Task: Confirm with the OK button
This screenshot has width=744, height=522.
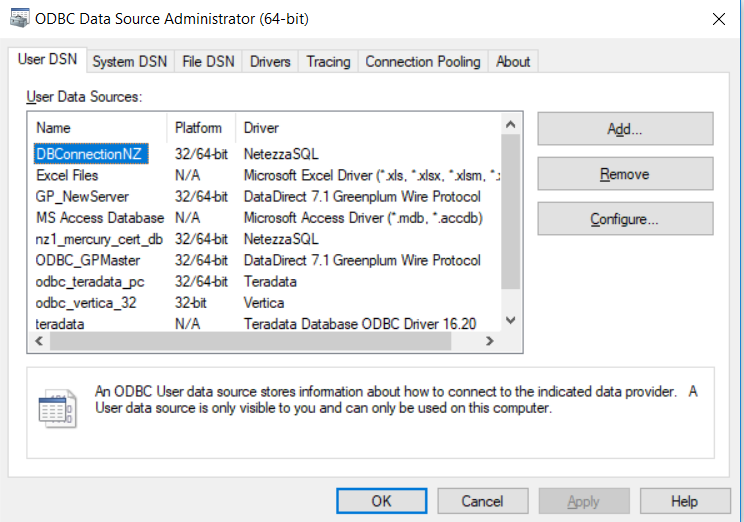Action: click(x=381, y=501)
